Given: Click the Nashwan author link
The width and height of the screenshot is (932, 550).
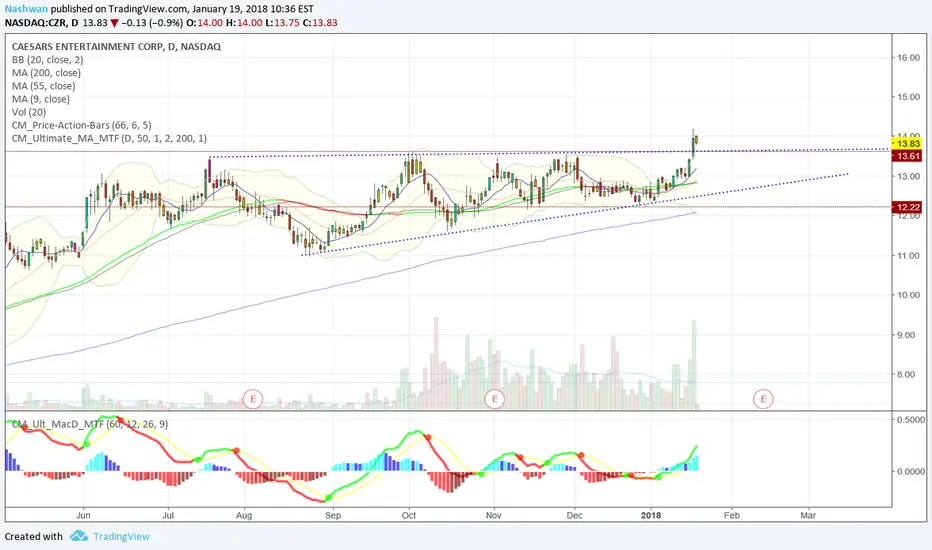Looking at the screenshot, I should 27,9.
